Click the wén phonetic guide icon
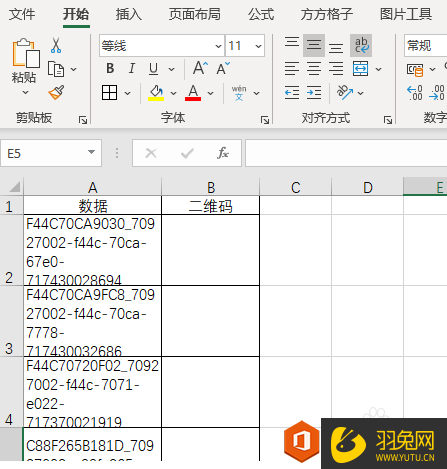Screen dimensions: 447x469 click(239, 93)
